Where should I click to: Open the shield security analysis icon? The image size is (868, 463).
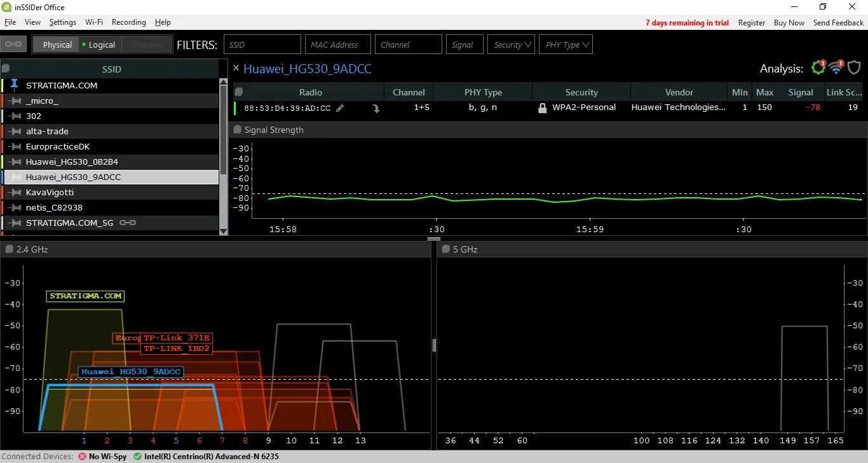tap(854, 67)
